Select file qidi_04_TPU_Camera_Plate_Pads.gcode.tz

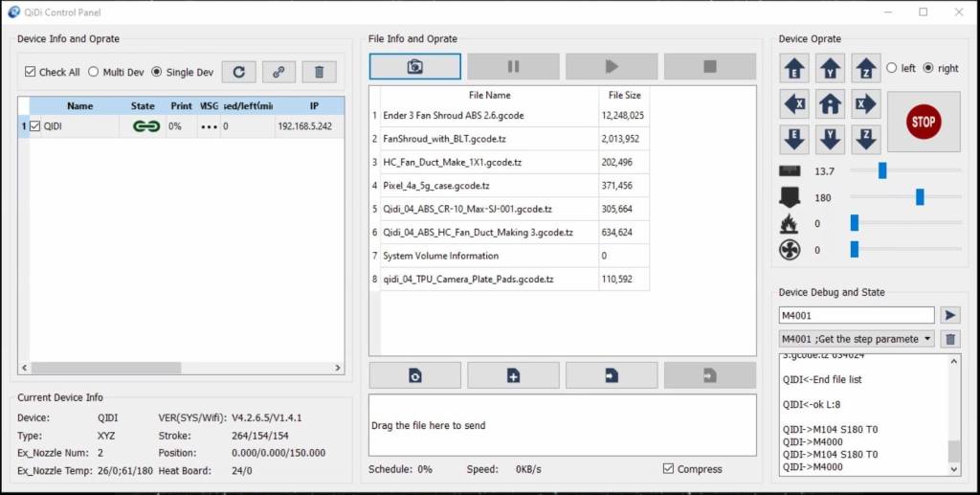click(x=489, y=280)
